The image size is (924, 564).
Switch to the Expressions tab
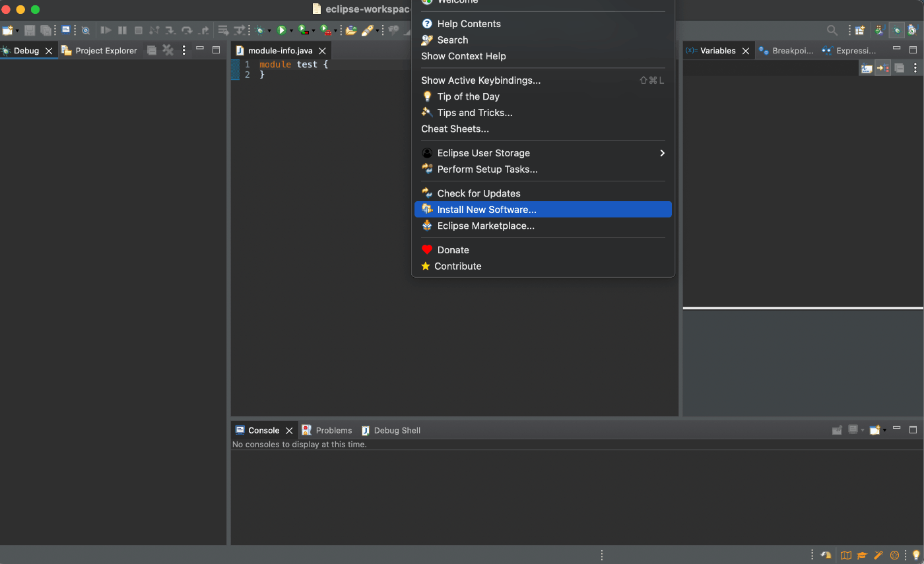tap(849, 50)
